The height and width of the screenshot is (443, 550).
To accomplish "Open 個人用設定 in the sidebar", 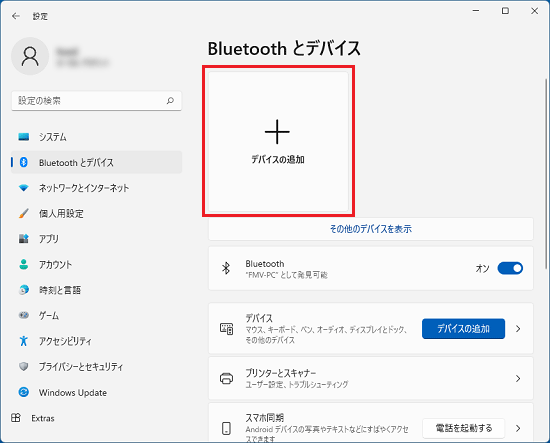I will pyautogui.click(x=96, y=213).
